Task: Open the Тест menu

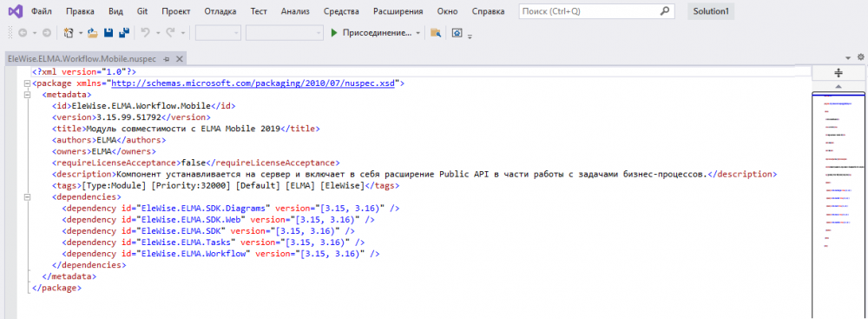Action: 259,11
